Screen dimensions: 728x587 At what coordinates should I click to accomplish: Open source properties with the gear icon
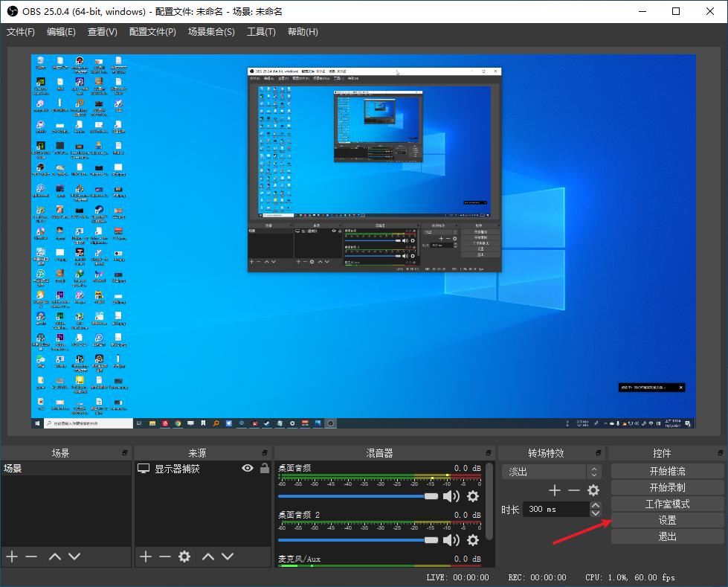(184, 556)
